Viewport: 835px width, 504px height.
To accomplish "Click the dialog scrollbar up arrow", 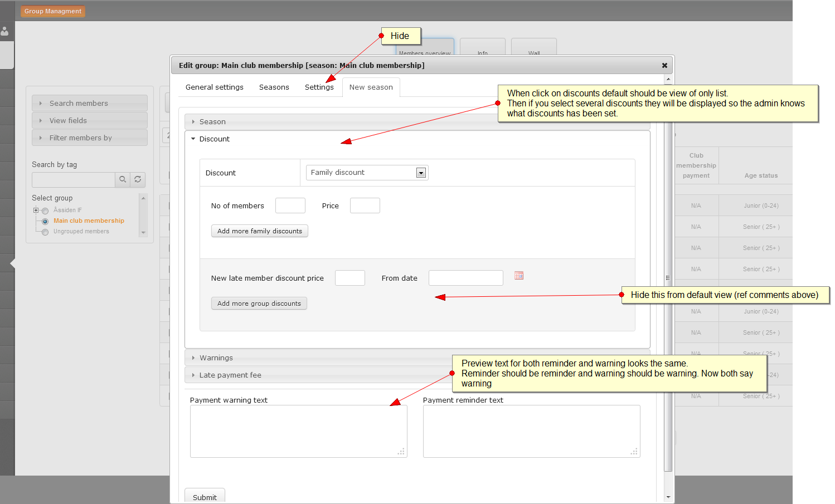I will point(668,79).
